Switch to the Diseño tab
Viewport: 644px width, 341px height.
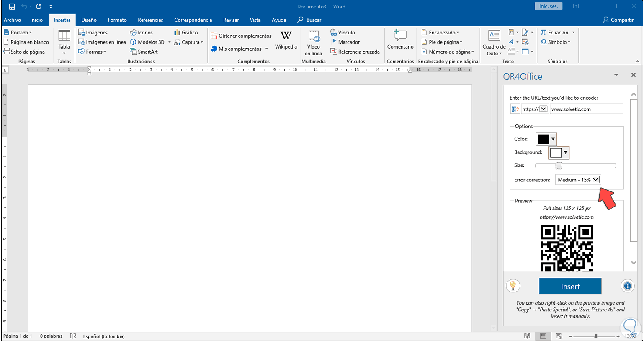point(89,20)
